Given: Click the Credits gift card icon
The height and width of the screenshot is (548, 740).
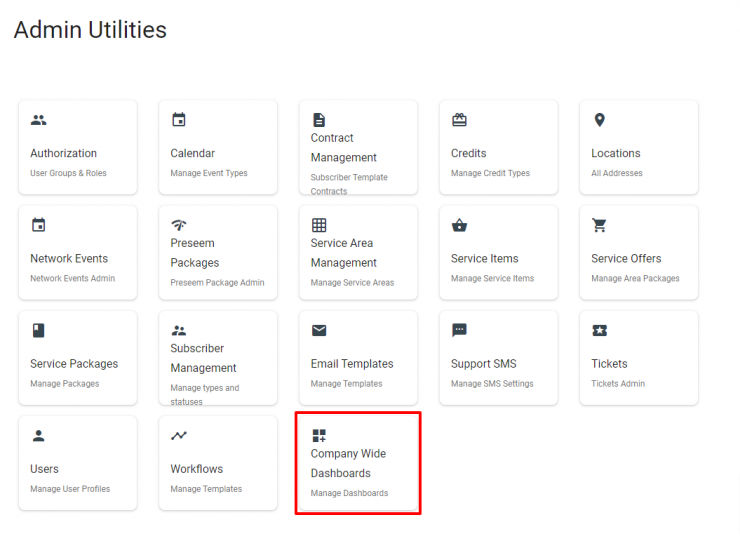Looking at the screenshot, I should (459, 120).
